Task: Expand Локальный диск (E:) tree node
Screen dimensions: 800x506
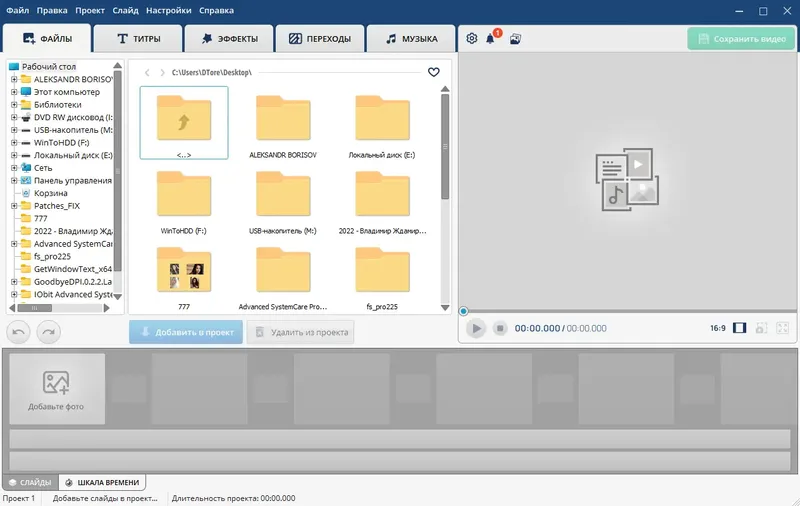Action: click(14, 155)
